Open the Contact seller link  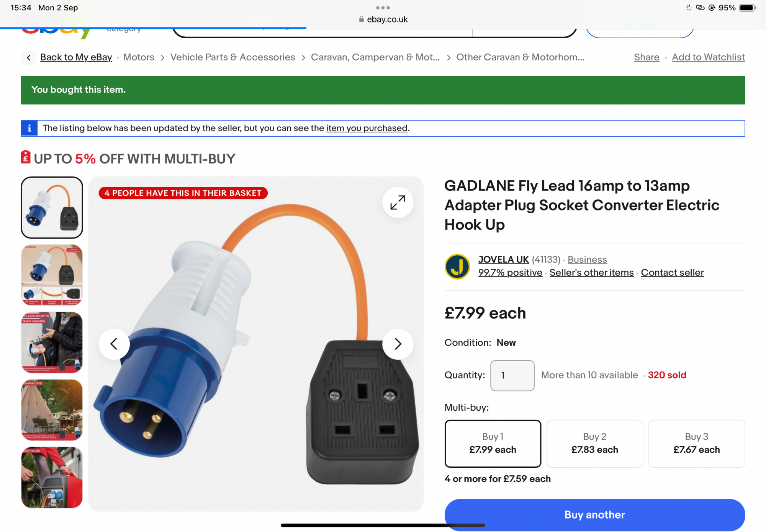click(x=672, y=273)
